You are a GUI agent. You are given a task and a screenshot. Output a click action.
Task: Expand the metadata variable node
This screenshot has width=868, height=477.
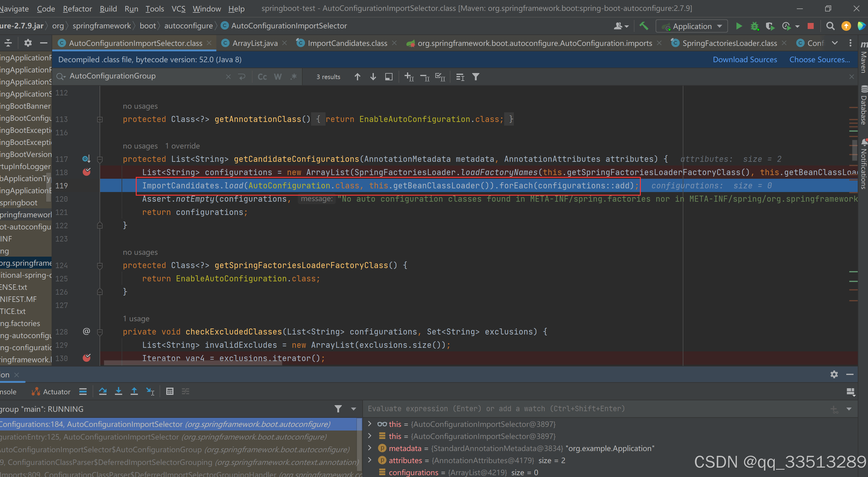pyautogui.click(x=370, y=448)
